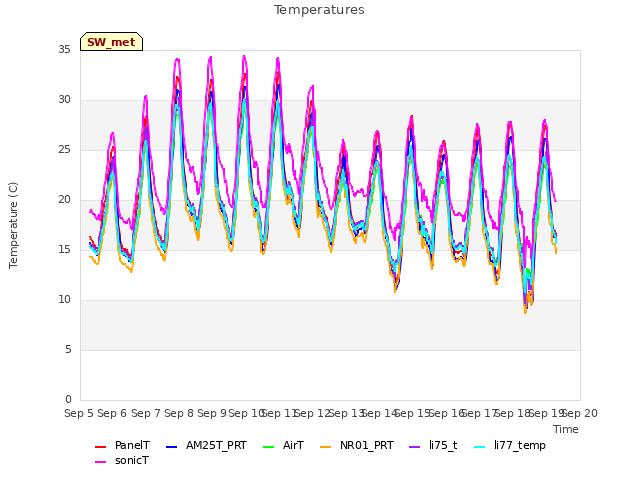This screenshot has height=480, width=640.
Task: Click the 15 y-axis tick label
Action: [x=64, y=249]
